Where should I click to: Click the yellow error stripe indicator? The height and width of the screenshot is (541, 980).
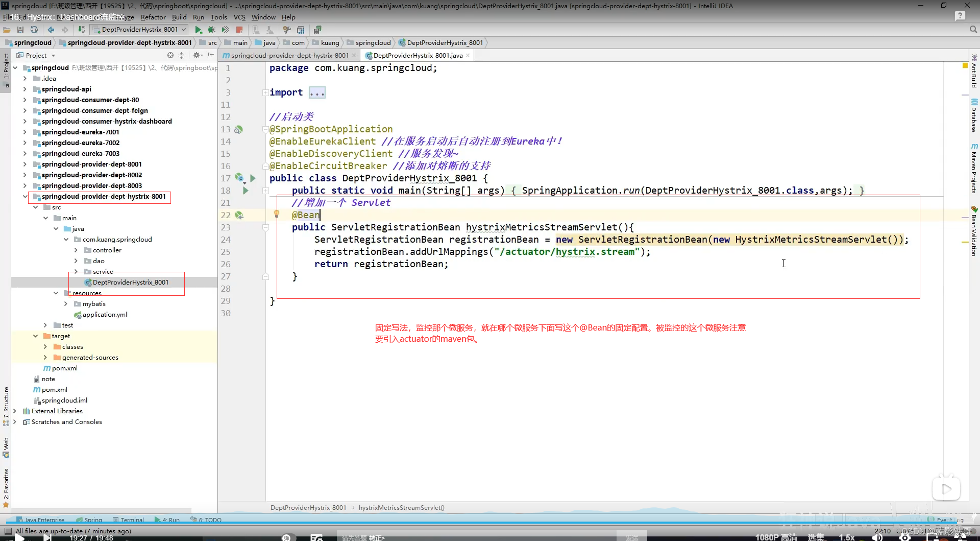pos(965,66)
